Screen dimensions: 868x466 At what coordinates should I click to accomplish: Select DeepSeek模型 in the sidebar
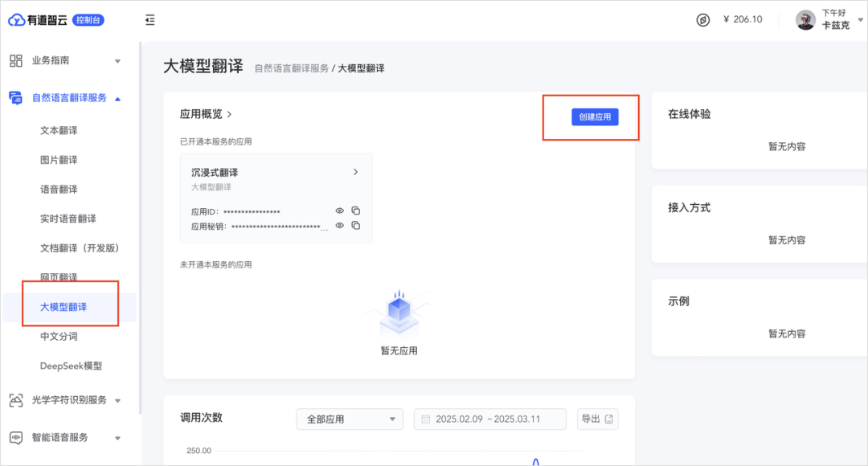tap(71, 366)
